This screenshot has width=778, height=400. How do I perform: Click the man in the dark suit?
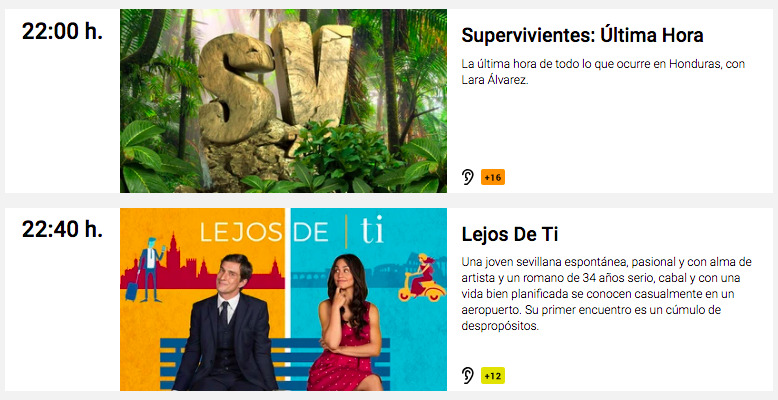pos(226,323)
